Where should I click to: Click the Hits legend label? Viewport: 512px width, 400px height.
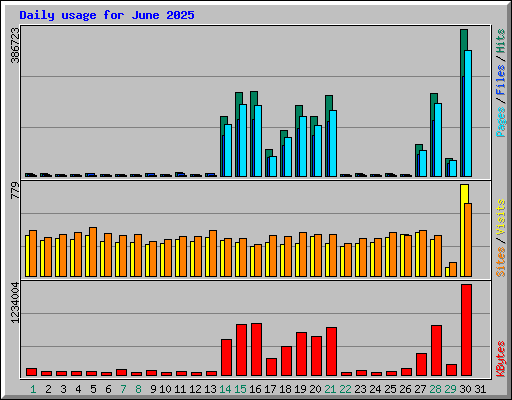click(x=501, y=41)
